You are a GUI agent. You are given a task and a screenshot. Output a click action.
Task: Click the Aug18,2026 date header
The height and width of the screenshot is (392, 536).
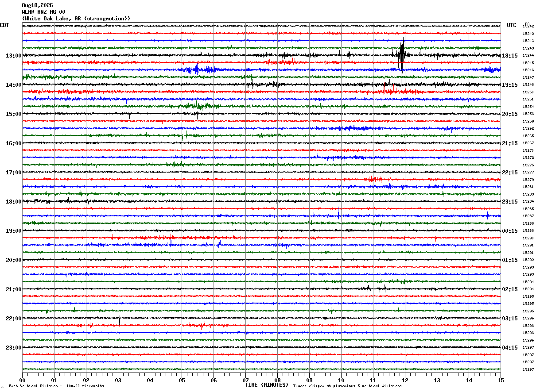tap(37, 6)
